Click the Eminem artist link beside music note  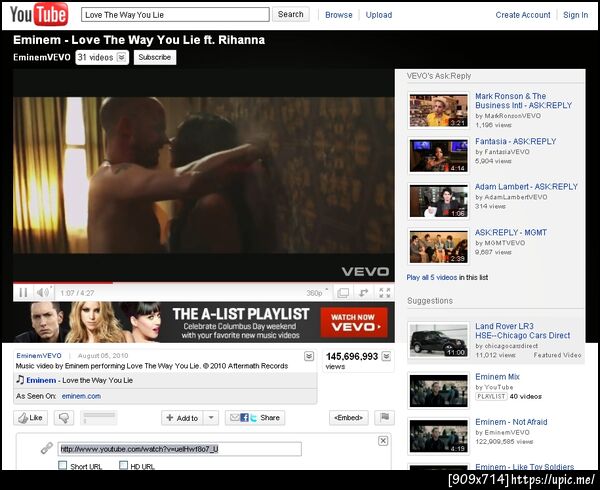pyautogui.click(x=41, y=380)
